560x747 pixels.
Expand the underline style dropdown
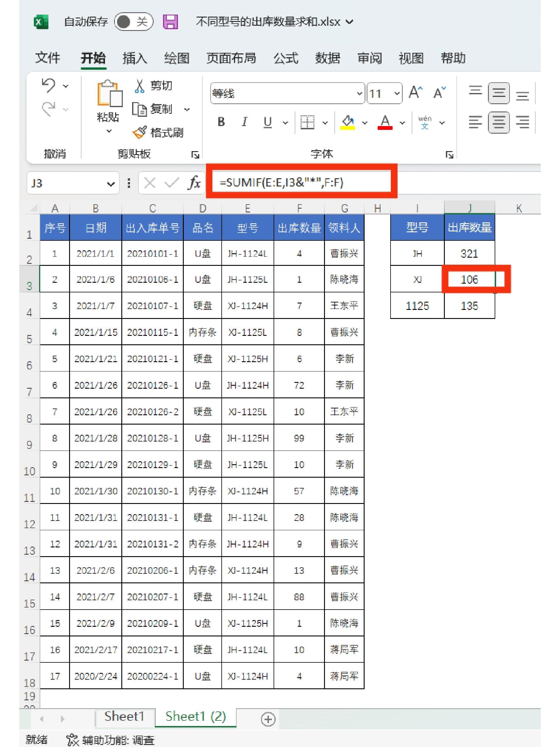click(x=286, y=123)
